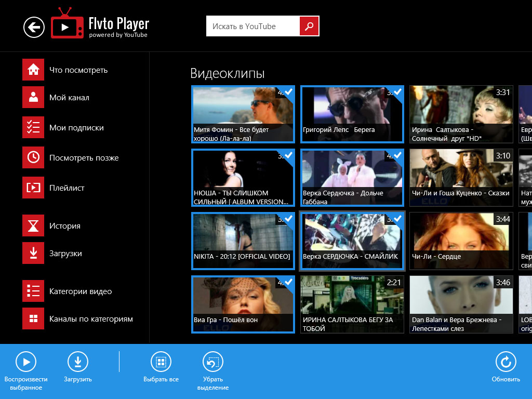Open Мои подписки menu item
532x399 pixels.
click(76, 128)
